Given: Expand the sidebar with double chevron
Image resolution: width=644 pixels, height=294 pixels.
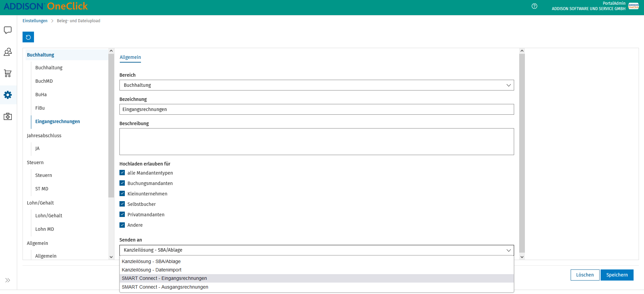Looking at the screenshot, I should click(x=8, y=280).
